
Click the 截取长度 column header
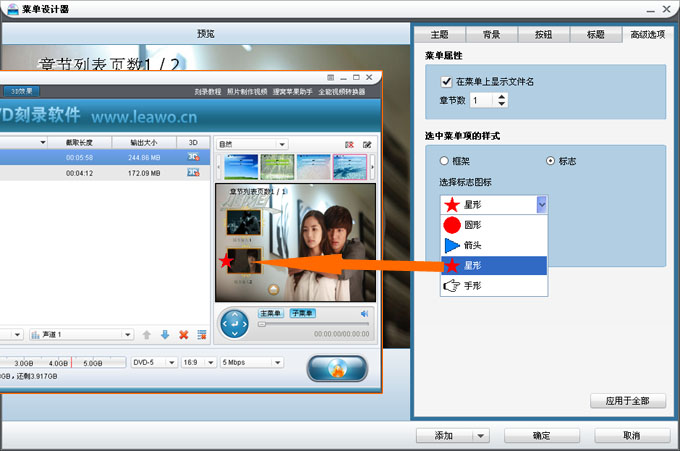pyautogui.click(x=79, y=142)
